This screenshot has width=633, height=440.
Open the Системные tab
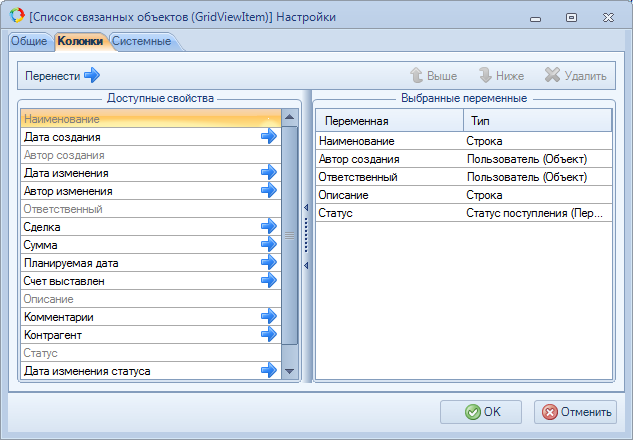141,41
